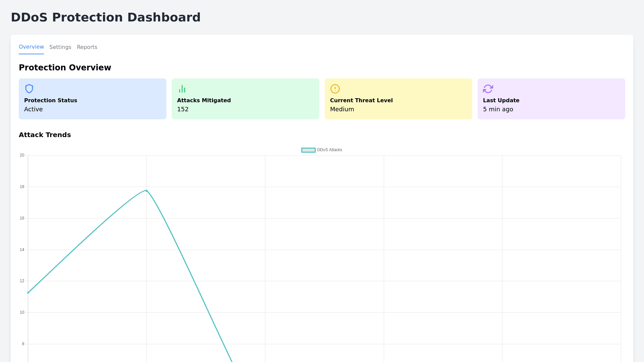Switch to the Settings tab
Image resolution: width=644 pixels, height=362 pixels.
[x=60, y=47]
